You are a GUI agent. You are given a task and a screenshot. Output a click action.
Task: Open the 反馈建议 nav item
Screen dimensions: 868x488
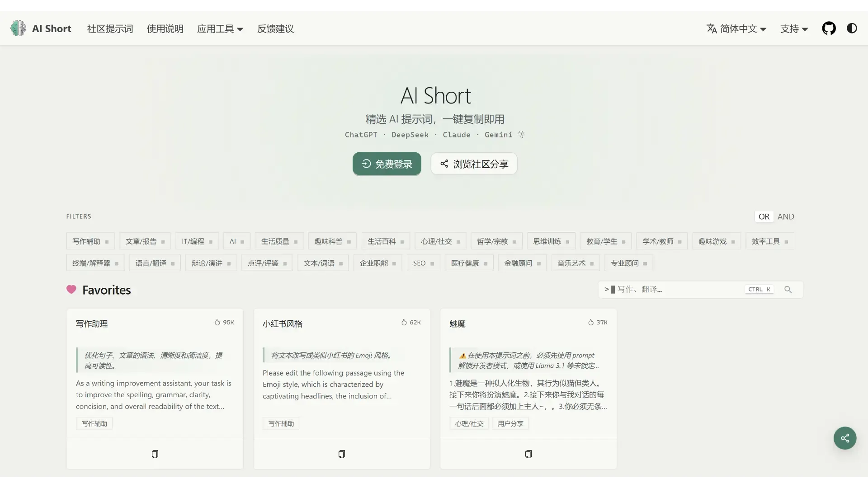coord(275,28)
